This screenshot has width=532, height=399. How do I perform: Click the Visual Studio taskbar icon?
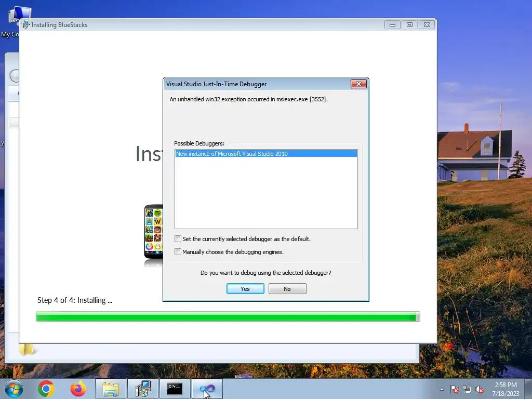pos(207,389)
